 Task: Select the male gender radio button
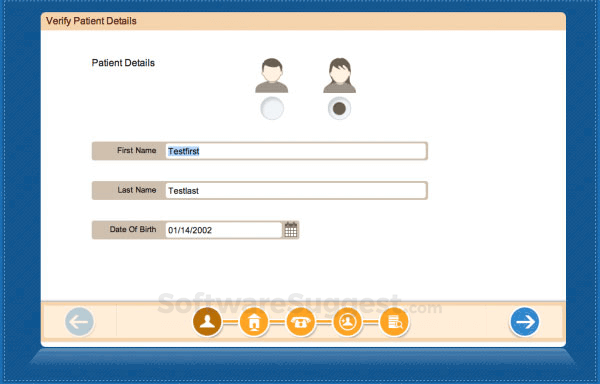tap(272, 108)
